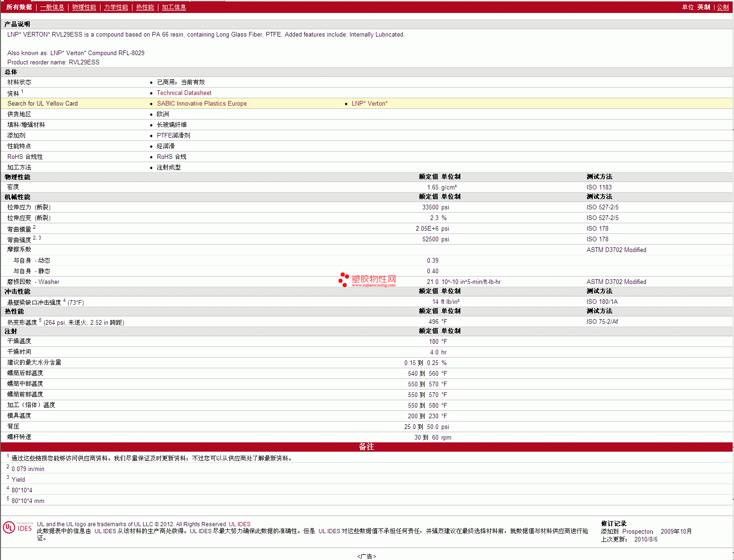Click the 80*10*4 mm footnote
The image size is (734, 560).
click(28, 501)
